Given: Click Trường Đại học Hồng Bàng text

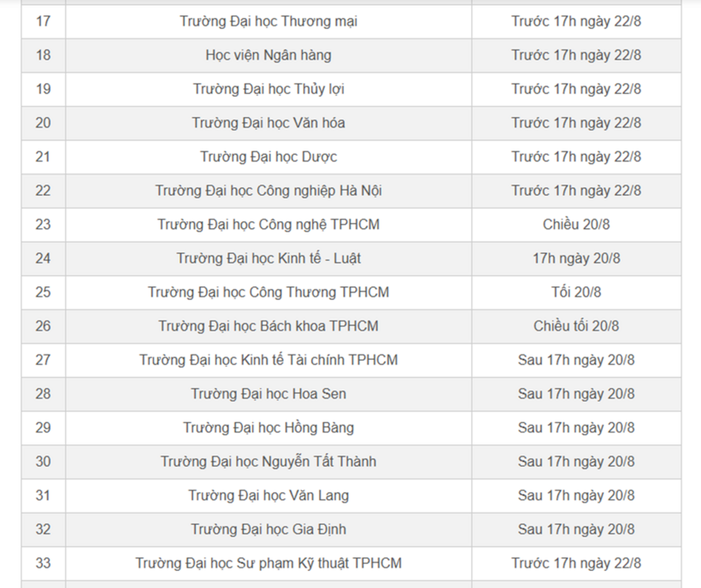Looking at the screenshot, I should point(268,428).
